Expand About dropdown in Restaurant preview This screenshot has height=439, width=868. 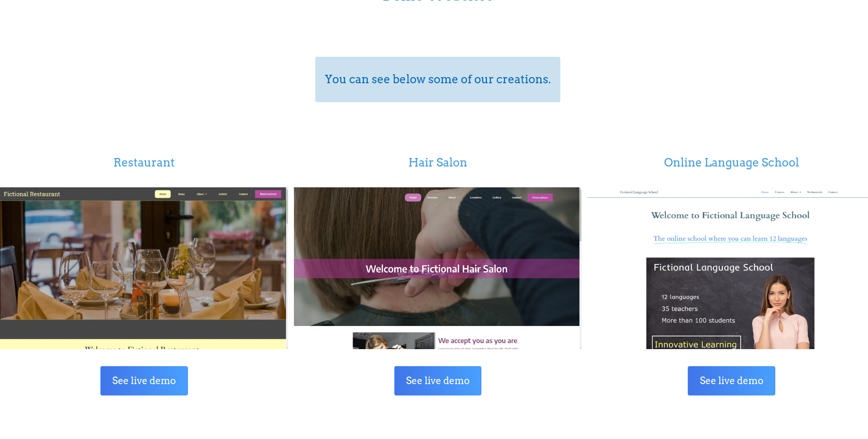202,194
